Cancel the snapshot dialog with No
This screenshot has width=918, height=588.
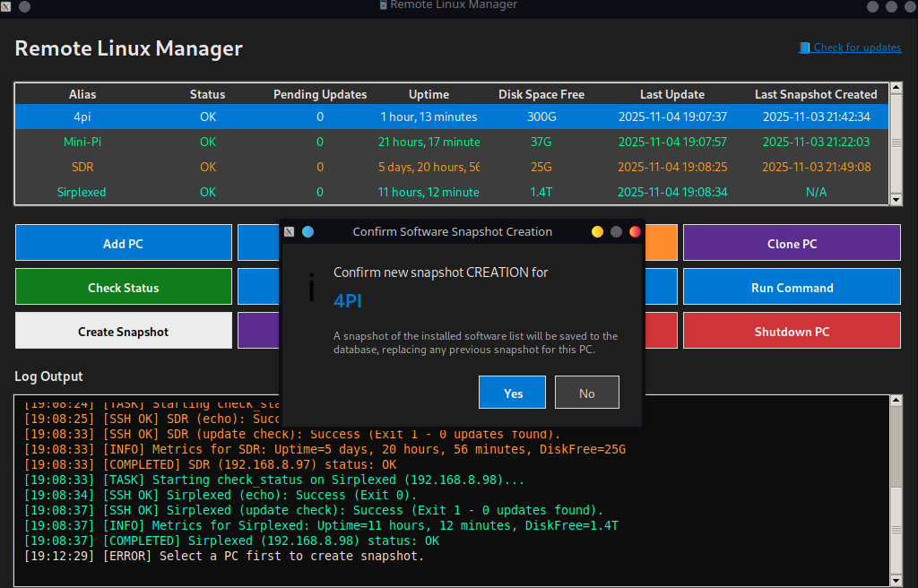point(586,393)
